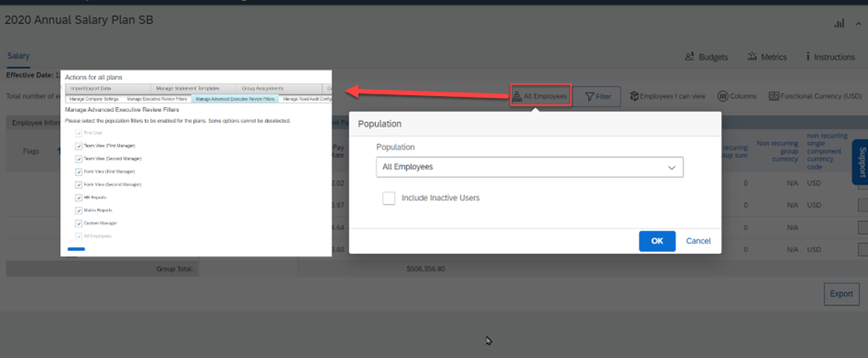Click the Employees I can view icon

pos(634,96)
